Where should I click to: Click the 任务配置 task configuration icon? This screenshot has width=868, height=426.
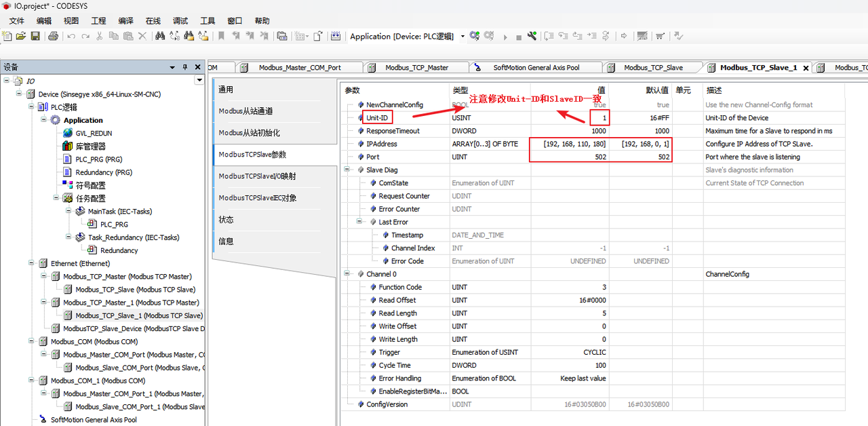click(68, 198)
